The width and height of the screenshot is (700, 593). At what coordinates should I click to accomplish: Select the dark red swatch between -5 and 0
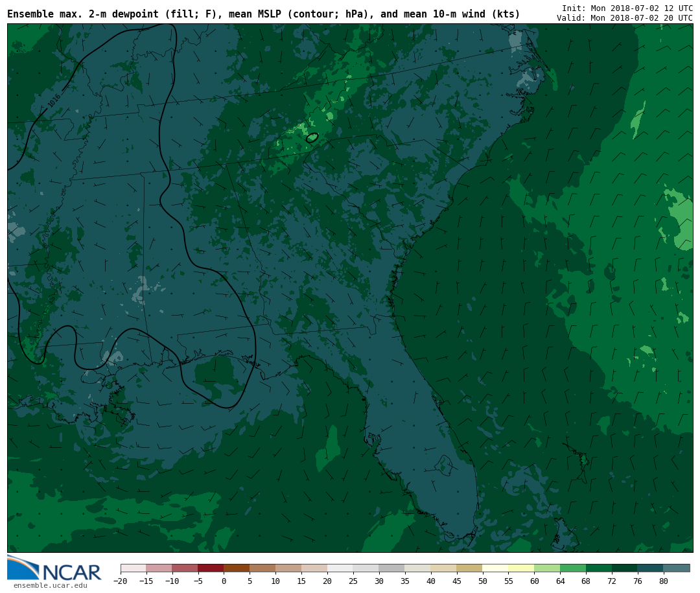point(211,568)
